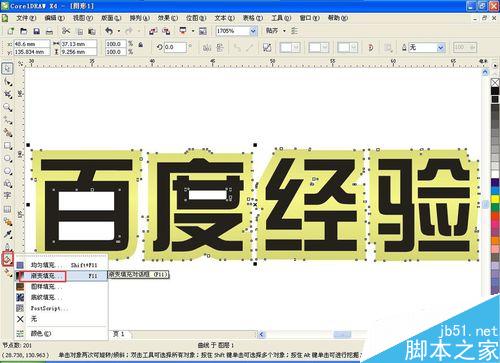Select the Smart Fill tool
500x363 pixels.
[x=8, y=133]
